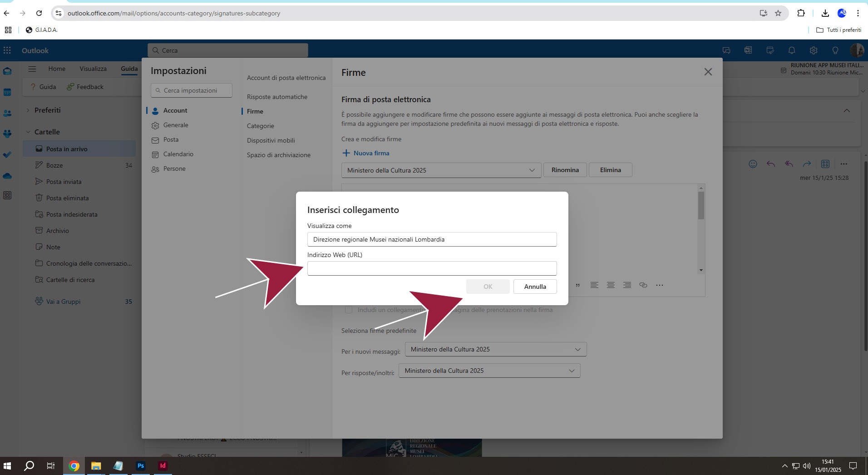Collapse the Cartelle folder group
868x475 pixels.
tap(28, 132)
